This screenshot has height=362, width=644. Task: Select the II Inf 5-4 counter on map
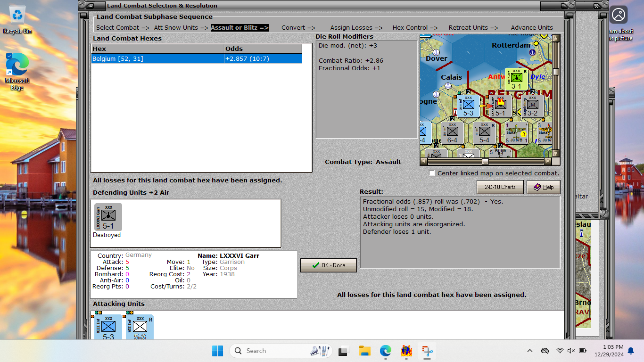pyautogui.click(x=484, y=132)
